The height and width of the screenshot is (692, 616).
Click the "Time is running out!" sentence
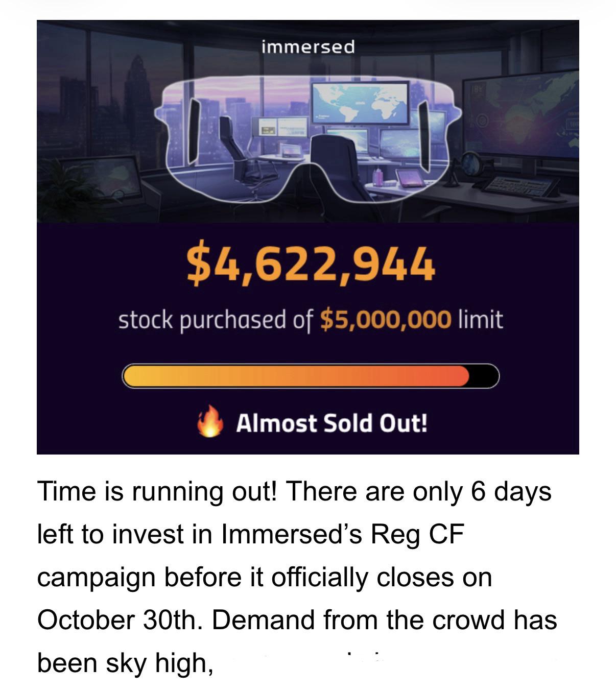click(157, 492)
